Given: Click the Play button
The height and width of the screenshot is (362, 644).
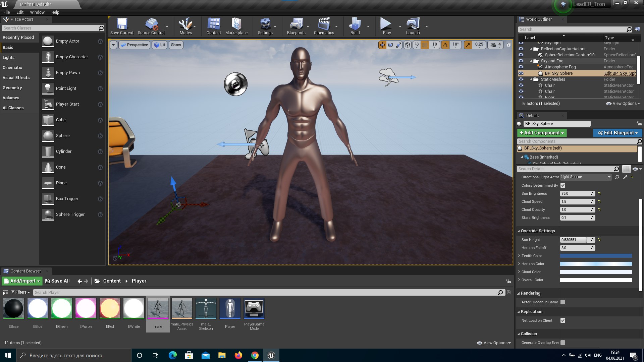Looking at the screenshot, I should pyautogui.click(x=387, y=26).
